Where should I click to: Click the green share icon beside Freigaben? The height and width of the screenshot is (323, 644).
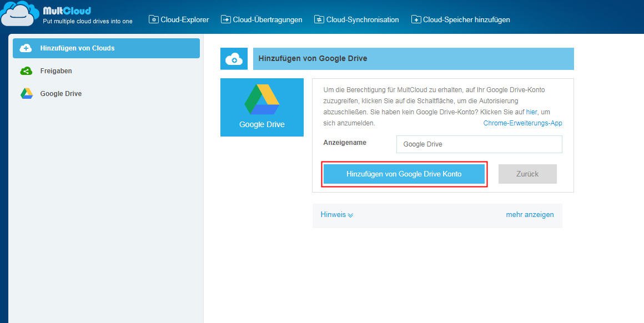(26, 71)
